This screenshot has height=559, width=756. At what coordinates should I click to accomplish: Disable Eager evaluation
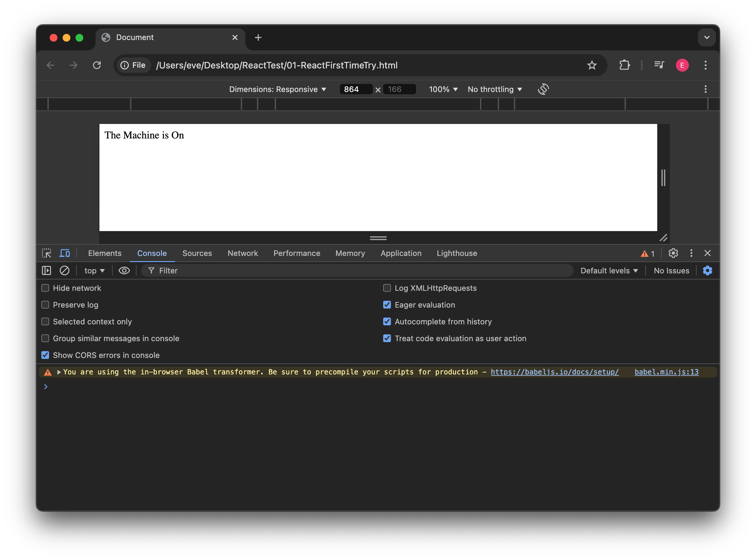(x=387, y=305)
